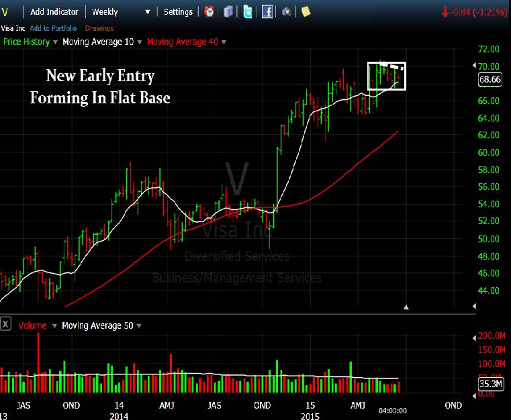Click the Drawings link
Image resolution: width=511 pixels, height=420 pixels.
(99, 28)
